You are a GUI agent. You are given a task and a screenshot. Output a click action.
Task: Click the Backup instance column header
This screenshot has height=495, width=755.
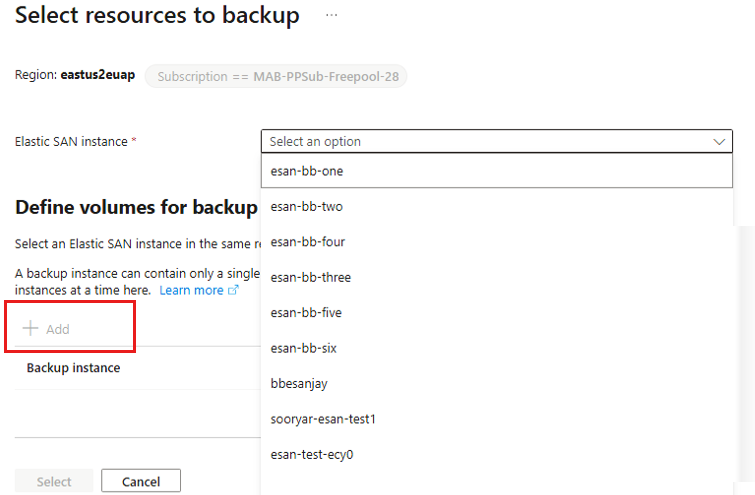73,368
